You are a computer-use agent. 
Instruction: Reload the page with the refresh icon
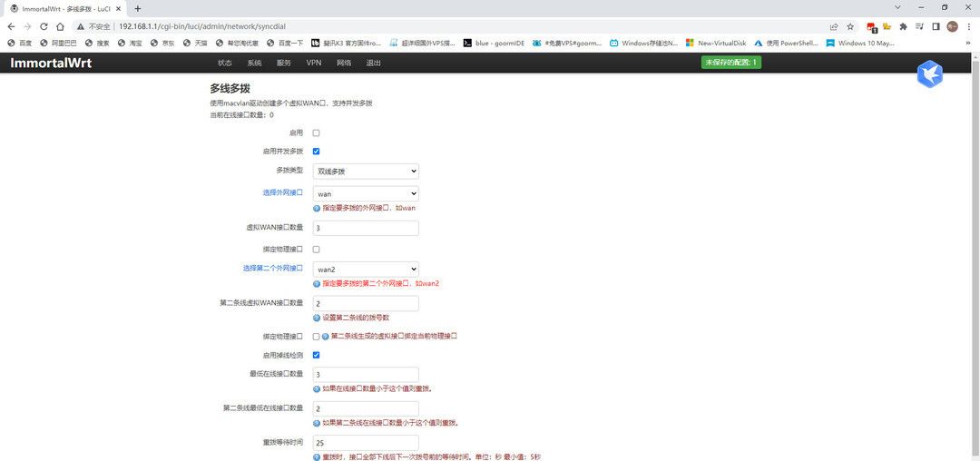(44, 27)
